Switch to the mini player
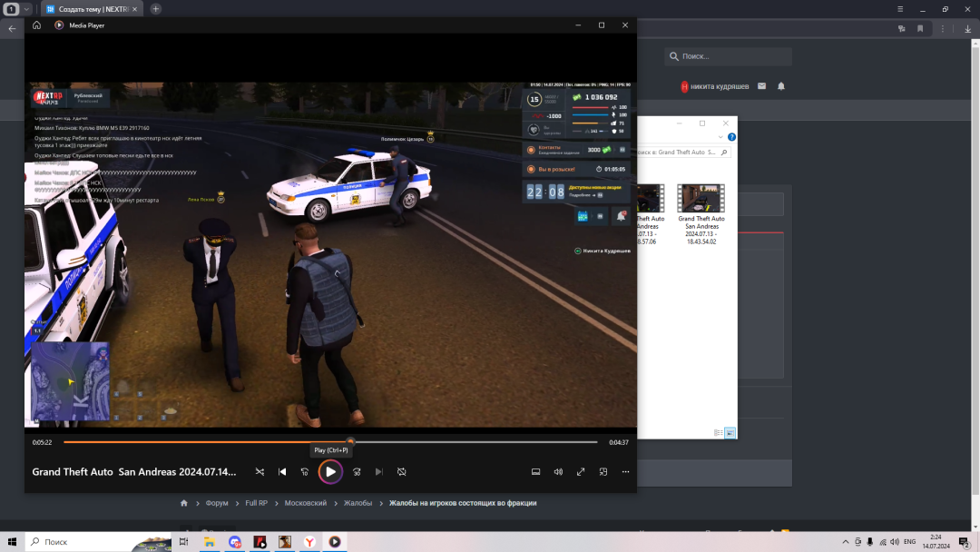The width and height of the screenshot is (980, 552). [603, 472]
